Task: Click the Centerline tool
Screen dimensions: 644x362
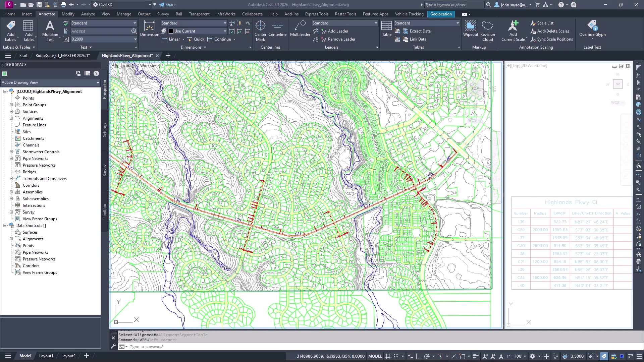Action: (x=277, y=28)
